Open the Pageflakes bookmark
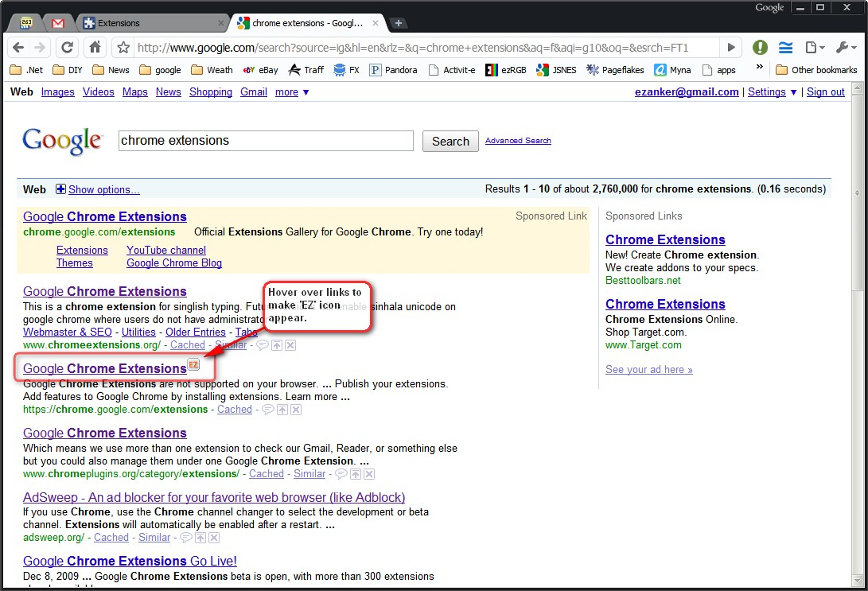 tap(615, 70)
